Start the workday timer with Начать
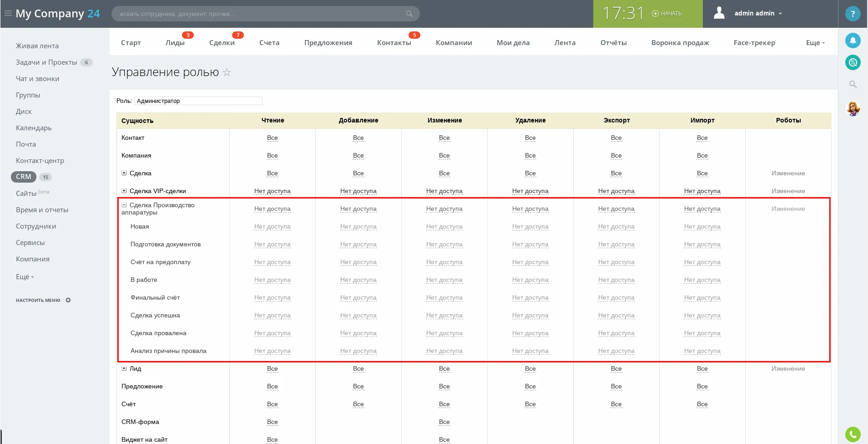The height and width of the screenshot is (444, 868). [667, 14]
